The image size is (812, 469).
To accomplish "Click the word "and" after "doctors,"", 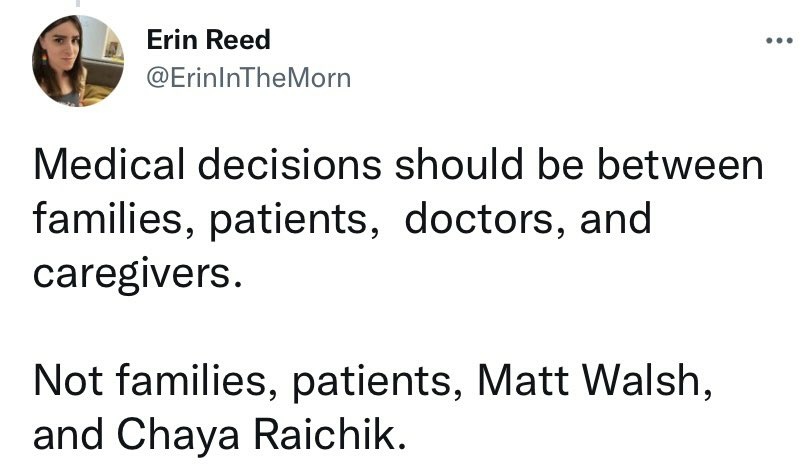I will (614, 219).
